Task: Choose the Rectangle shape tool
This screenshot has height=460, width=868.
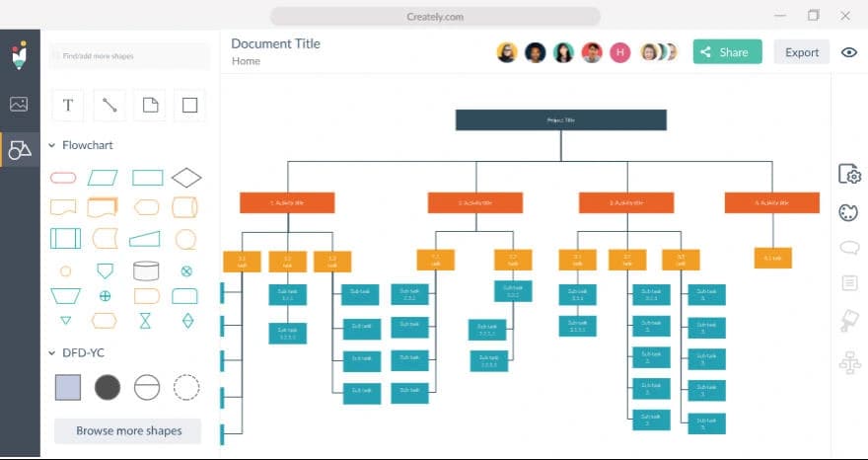Action: (190, 106)
